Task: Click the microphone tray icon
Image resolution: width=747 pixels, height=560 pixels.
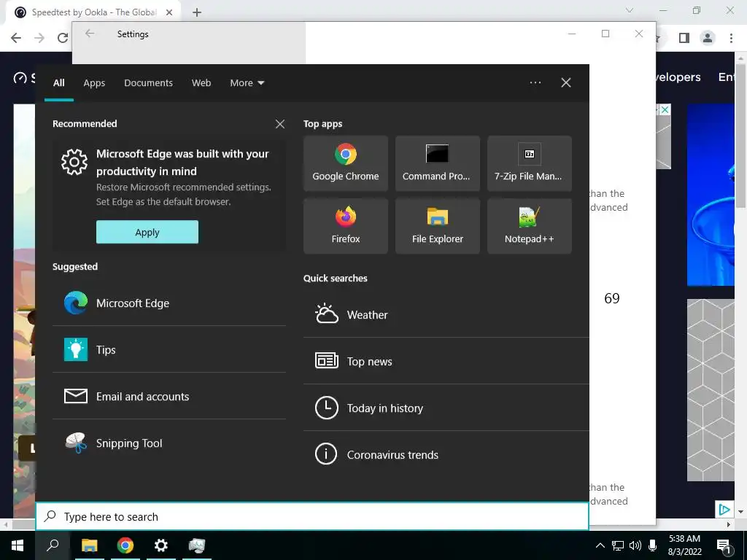Action: [x=653, y=545]
